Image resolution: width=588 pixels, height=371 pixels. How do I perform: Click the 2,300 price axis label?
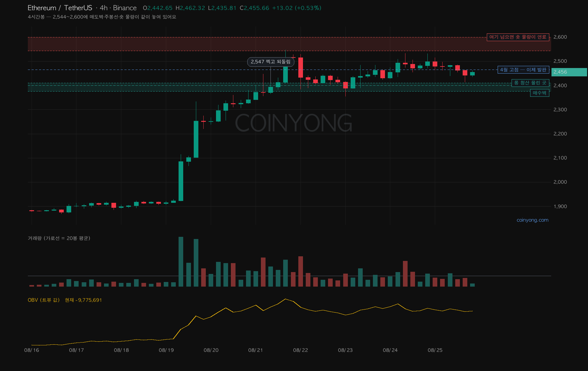[x=560, y=110]
